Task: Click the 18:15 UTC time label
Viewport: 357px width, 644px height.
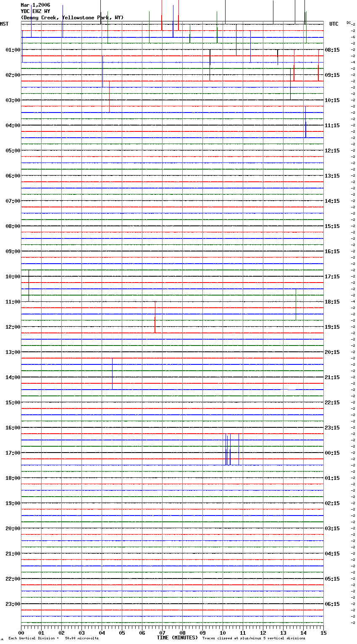Action: tap(332, 302)
